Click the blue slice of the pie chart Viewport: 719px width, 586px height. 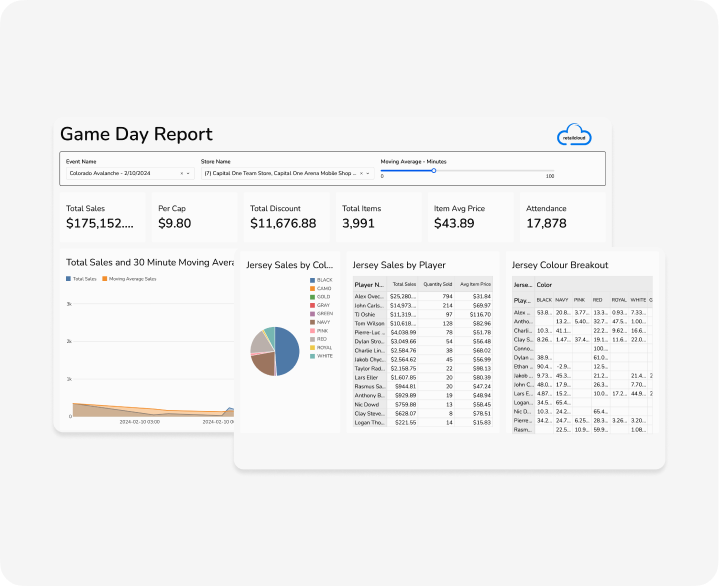click(x=287, y=350)
